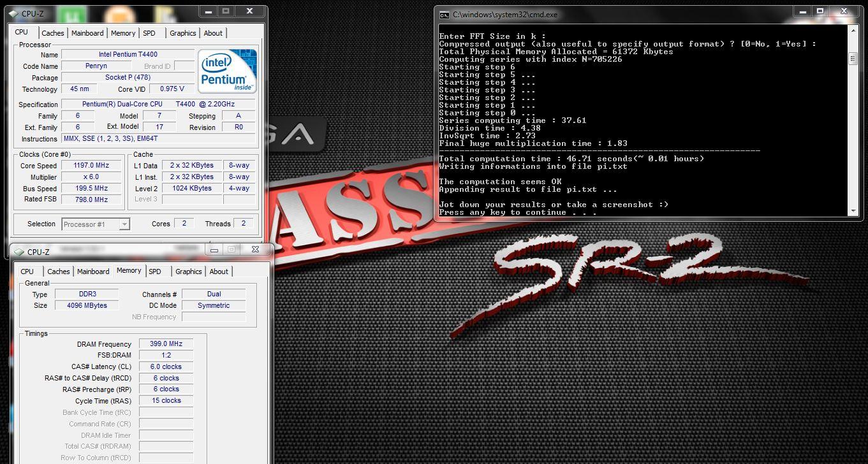868x464 pixels.
Task: Click Threads count field
Action: [x=244, y=223]
